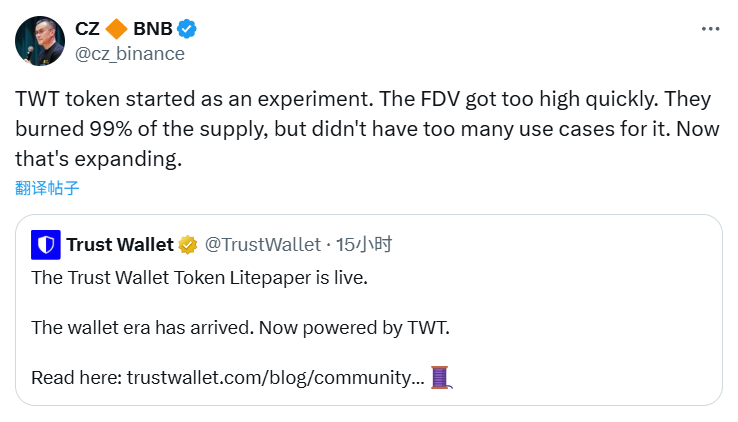
Task: Open the @cz_binance handle
Action: point(130,53)
